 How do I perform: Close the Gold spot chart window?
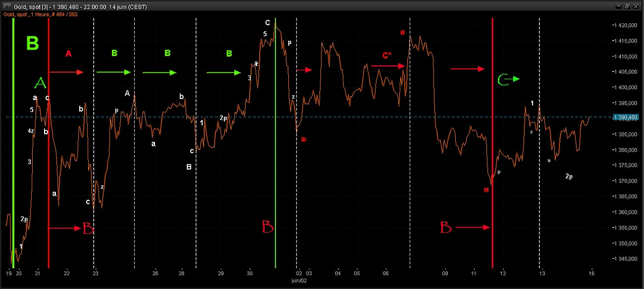635,6
